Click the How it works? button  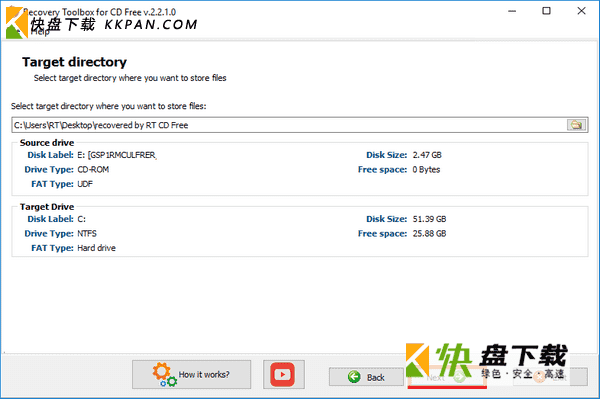click(191, 374)
